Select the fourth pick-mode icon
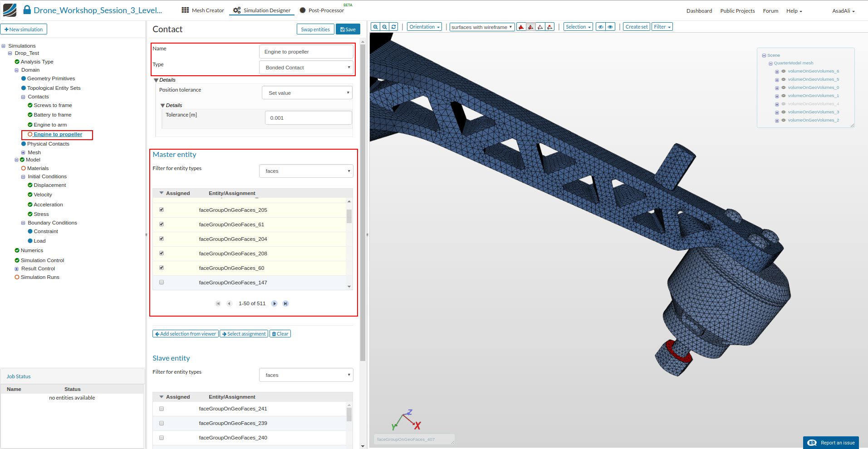The image size is (868, 449). coord(550,27)
